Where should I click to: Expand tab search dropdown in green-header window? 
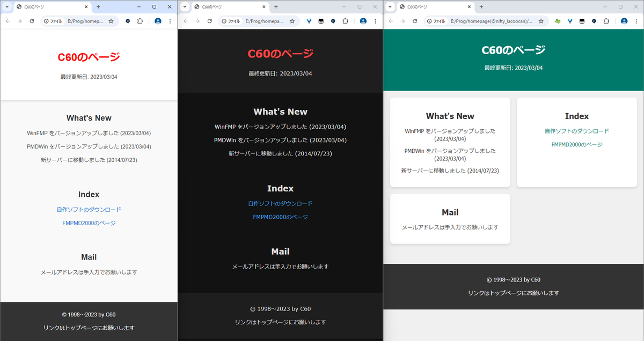pos(390,6)
